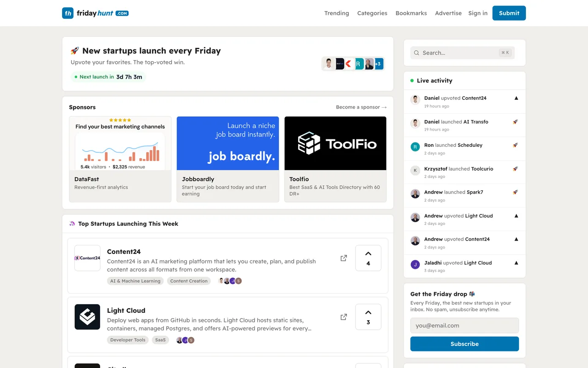This screenshot has height=368, width=588.
Task: Click the ⌘K search shortcut badge
Action: (505, 53)
